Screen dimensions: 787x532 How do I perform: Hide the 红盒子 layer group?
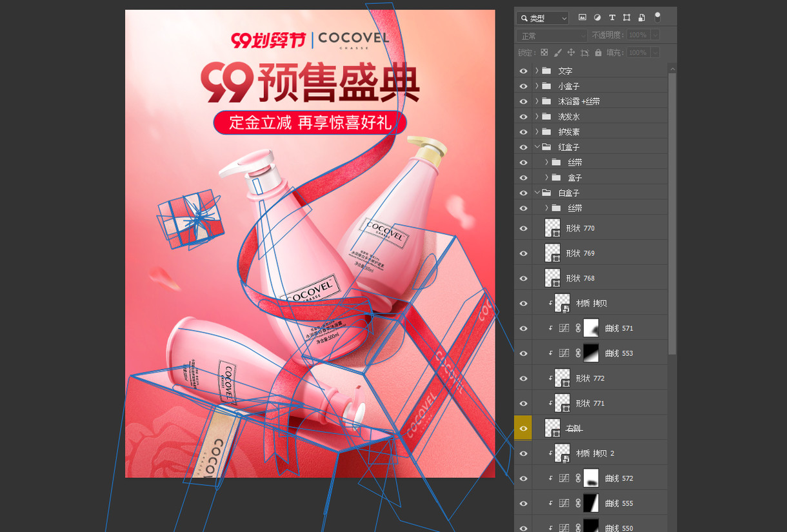(523, 147)
